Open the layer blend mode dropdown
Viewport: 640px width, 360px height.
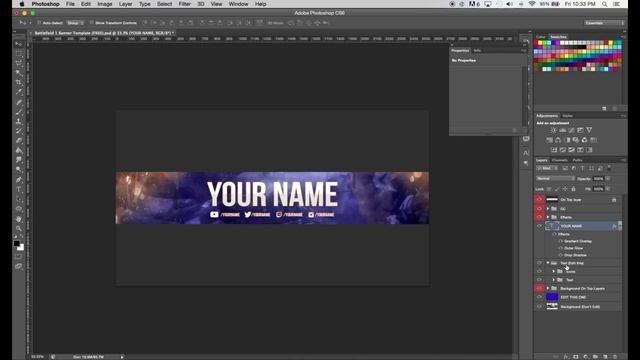(556, 178)
